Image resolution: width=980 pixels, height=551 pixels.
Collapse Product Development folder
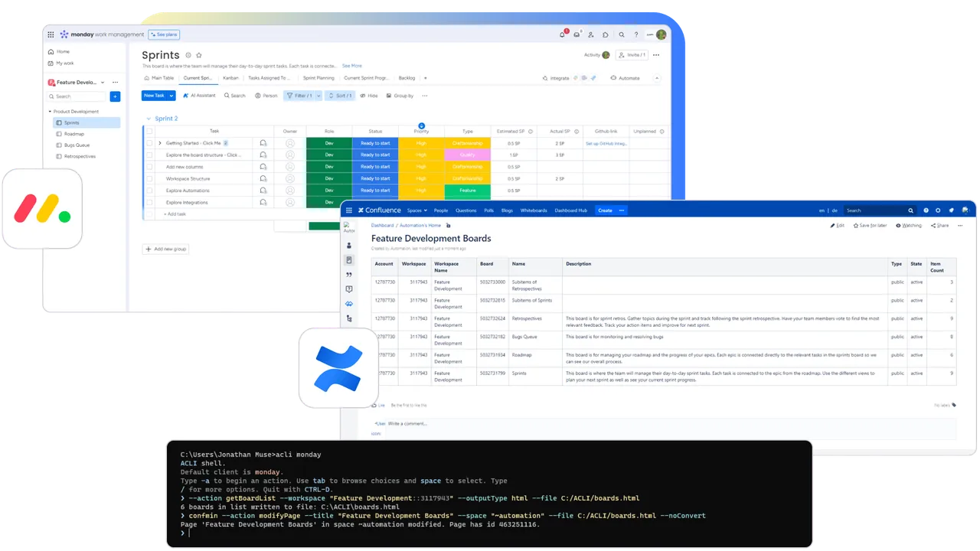[50, 112]
